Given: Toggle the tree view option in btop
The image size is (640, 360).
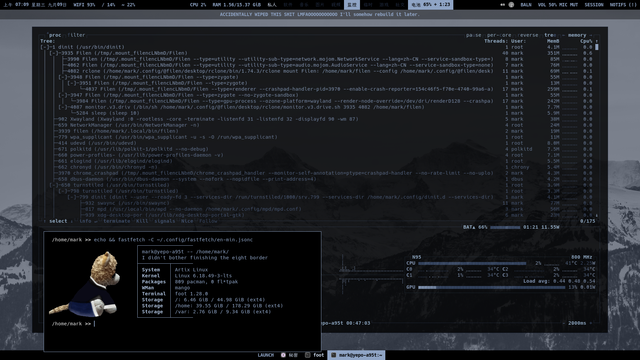Looking at the screenshot, I should [550, 35].
